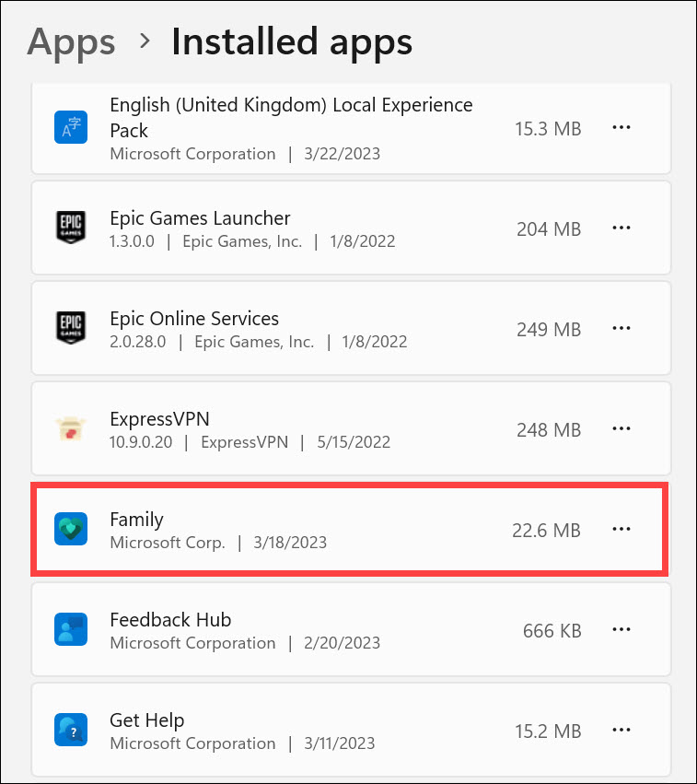Image resolution: width=697 pixels, height=784 pixels.
Task: Click the ExpressVPN package icon
Action: tap(71, 428)
